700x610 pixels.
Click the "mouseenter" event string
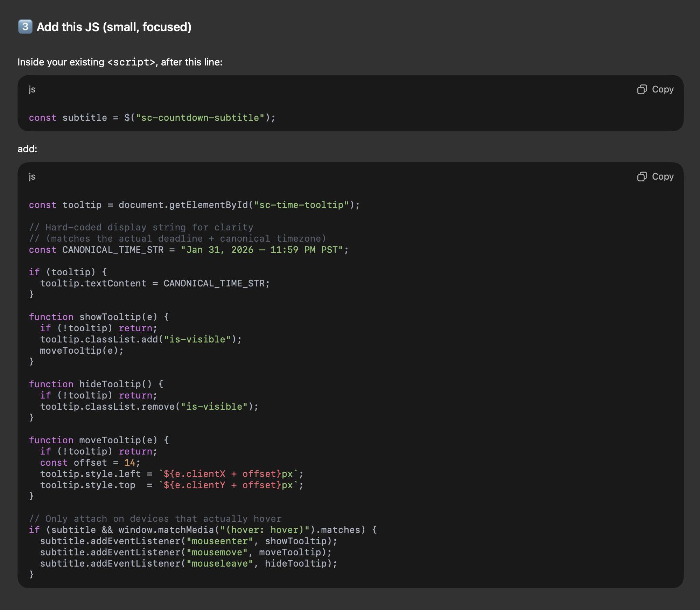pyautogui.click(x=219, y=541)
